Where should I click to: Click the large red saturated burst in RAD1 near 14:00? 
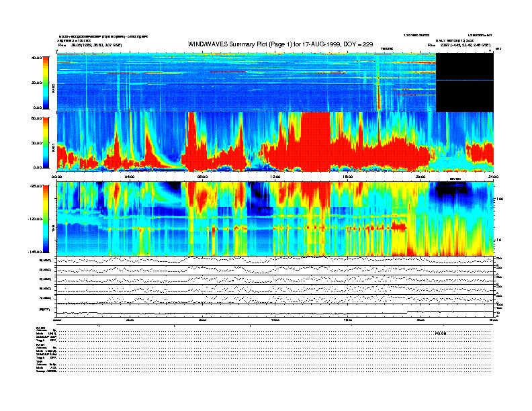click(x=316, y=142)
